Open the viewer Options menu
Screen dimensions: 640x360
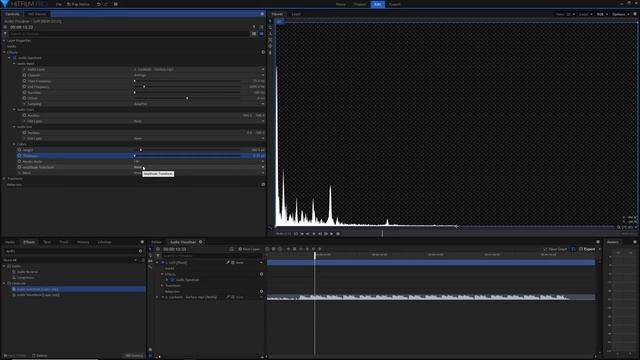620,14
